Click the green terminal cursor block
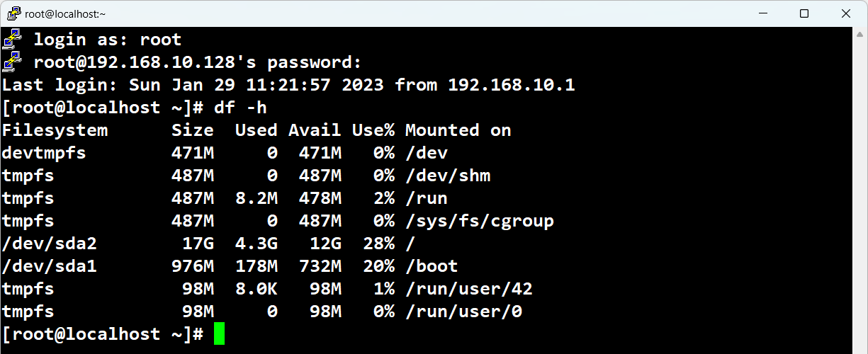Viewport: 868px width, 354px height. pos(219,333)
